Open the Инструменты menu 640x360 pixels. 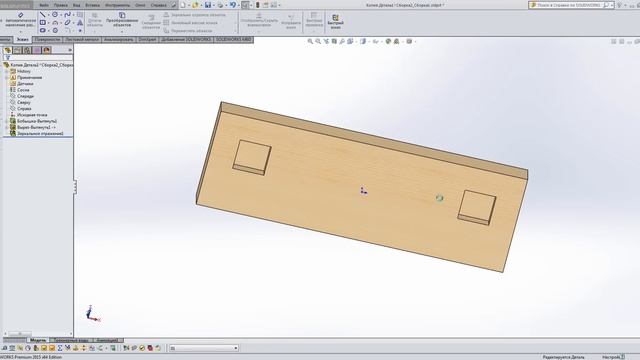(117, 5)
